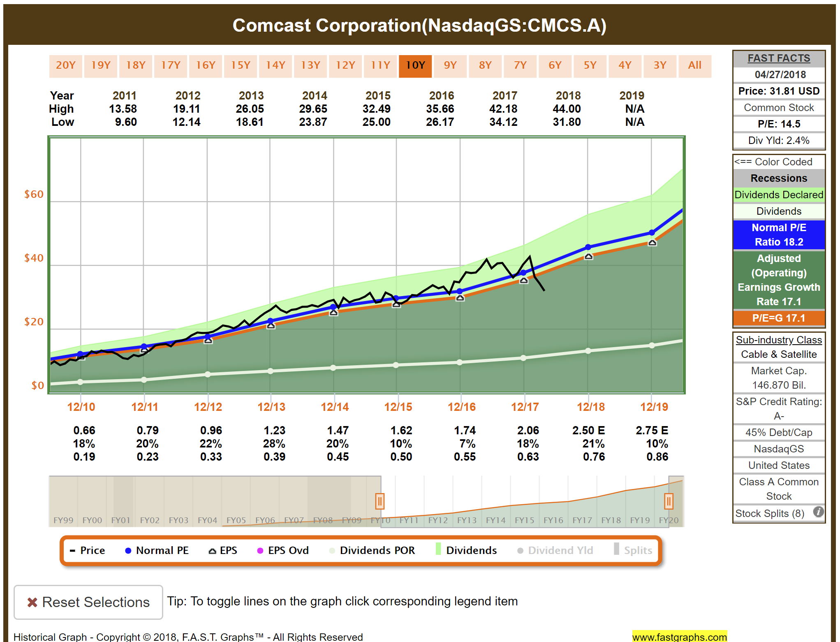
Task: Toggle the EPS Ovd line display
Action: (289, 551)
